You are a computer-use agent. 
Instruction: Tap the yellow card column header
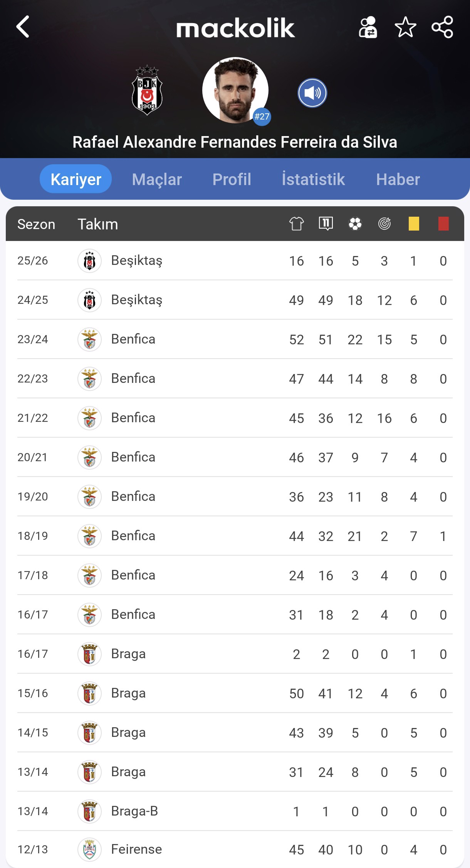pos(414,224)
